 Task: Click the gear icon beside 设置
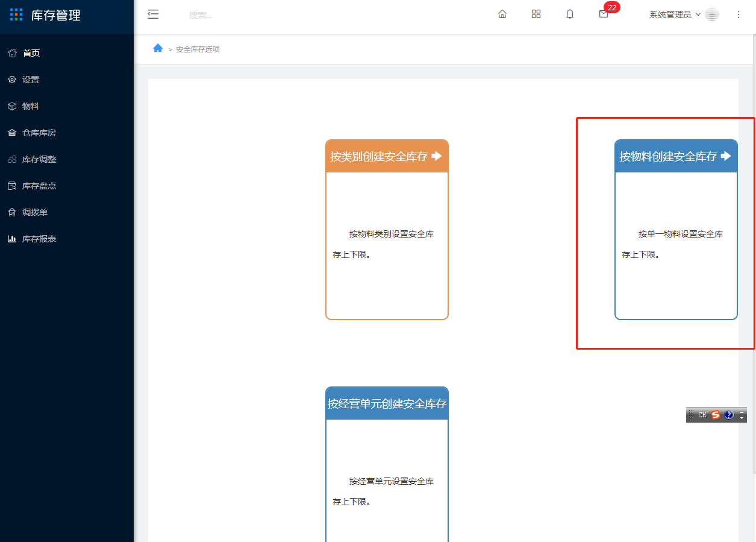click(x=12, y=80)
